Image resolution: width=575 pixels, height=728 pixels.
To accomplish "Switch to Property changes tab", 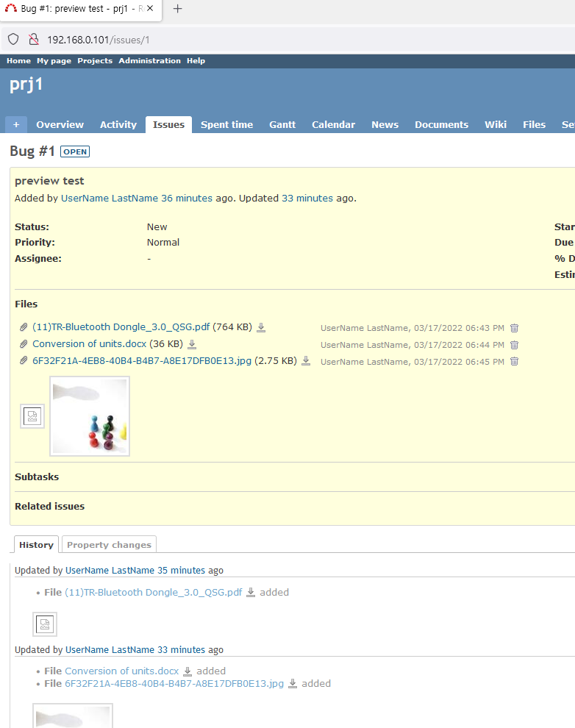I will point(109,545).
